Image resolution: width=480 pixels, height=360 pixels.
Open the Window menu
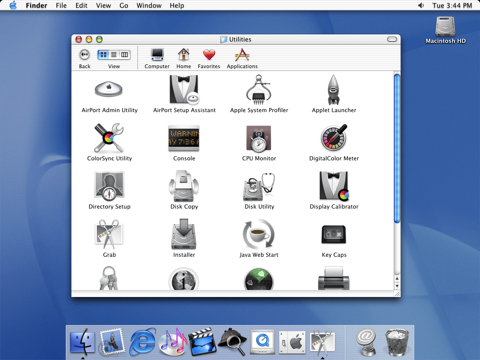tap(149, 5)
